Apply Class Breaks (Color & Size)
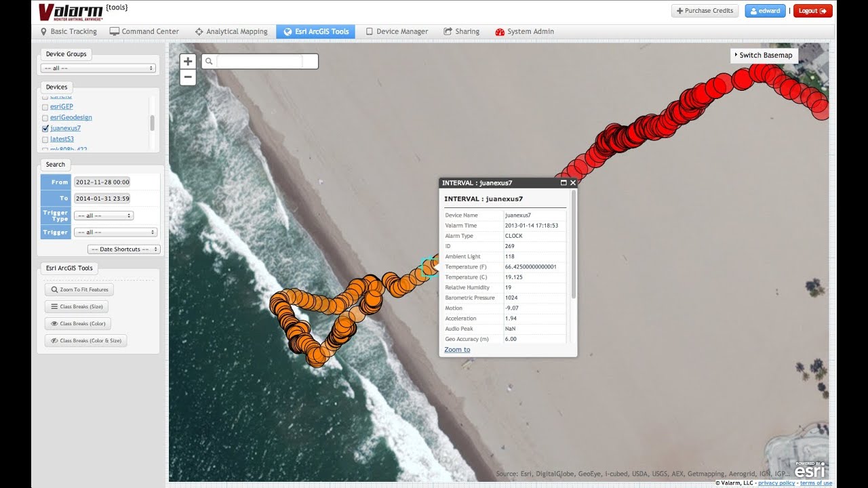Viewport: 868px width, 488px height. pos(85,341)
